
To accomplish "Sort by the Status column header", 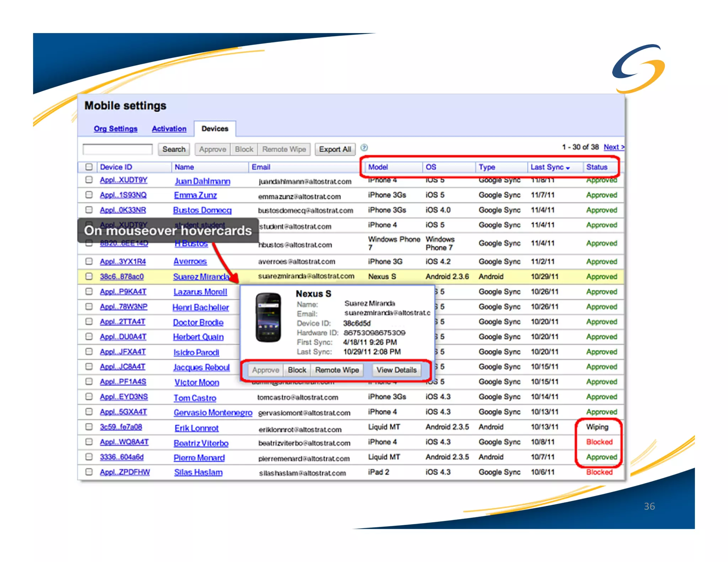I will point(596,167).
